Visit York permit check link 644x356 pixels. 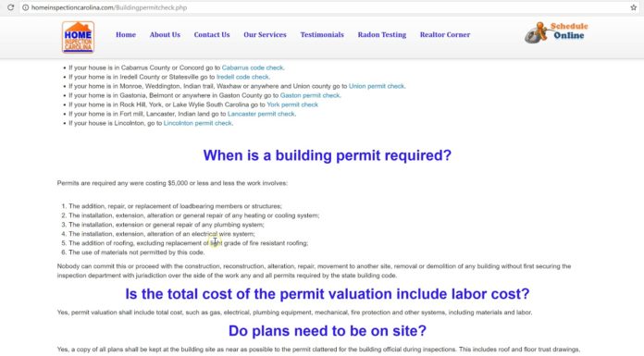coord(292,104)
